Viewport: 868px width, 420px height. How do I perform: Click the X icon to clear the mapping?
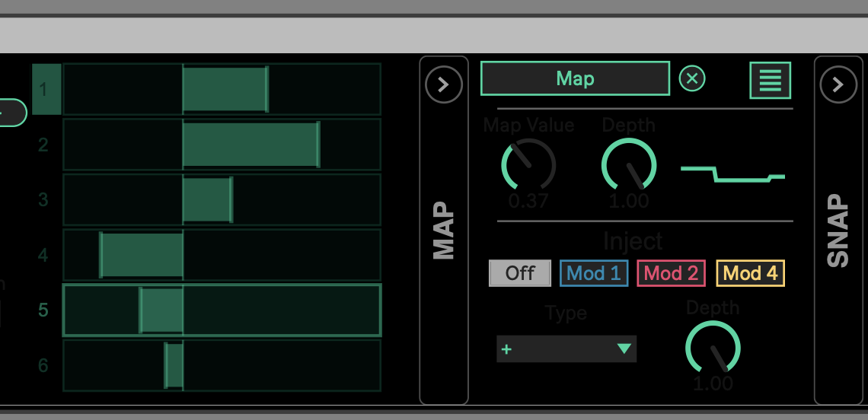coord(691,78)
